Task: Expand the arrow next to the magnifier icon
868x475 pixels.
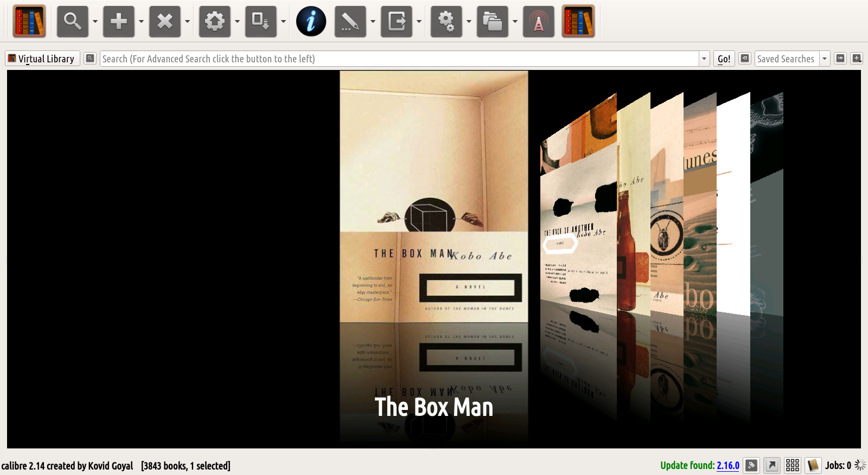Action: click(x=95, y=22)
